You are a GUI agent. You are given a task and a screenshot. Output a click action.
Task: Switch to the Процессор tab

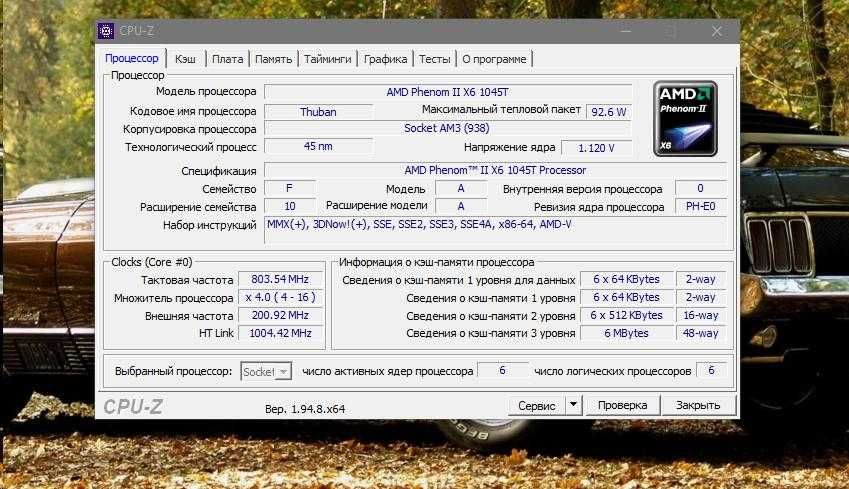pos(132,58)
